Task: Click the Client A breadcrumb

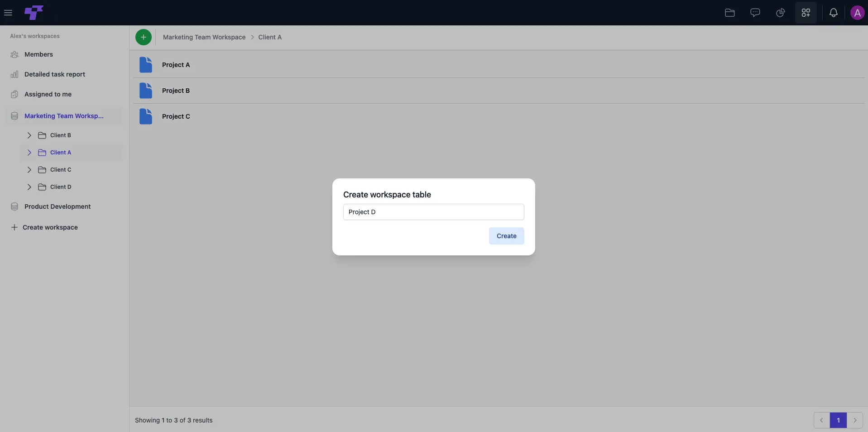Action: tap(270, 37)
